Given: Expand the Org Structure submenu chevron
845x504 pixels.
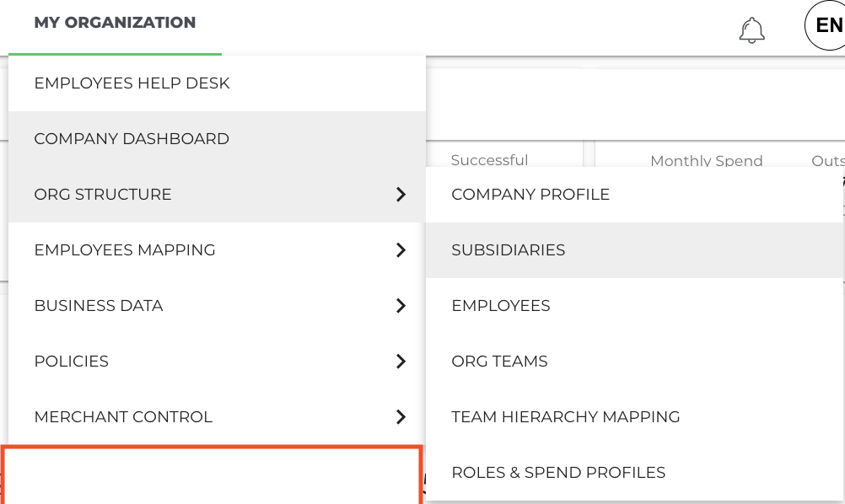Looking at the screenshot, I should [401, 195].
